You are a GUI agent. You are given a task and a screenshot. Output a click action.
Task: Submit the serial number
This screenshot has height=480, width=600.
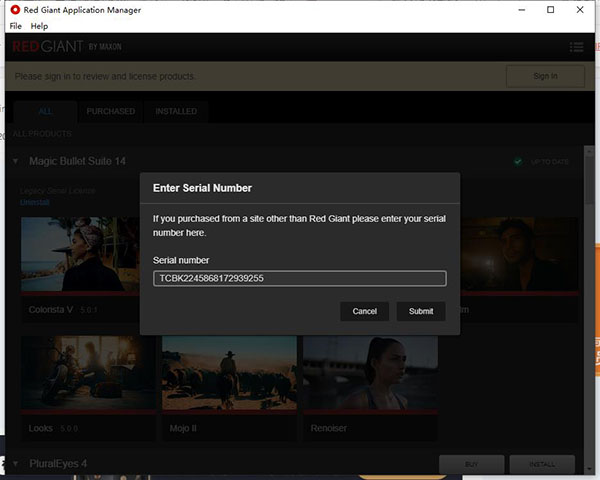(x=421, y=311)
